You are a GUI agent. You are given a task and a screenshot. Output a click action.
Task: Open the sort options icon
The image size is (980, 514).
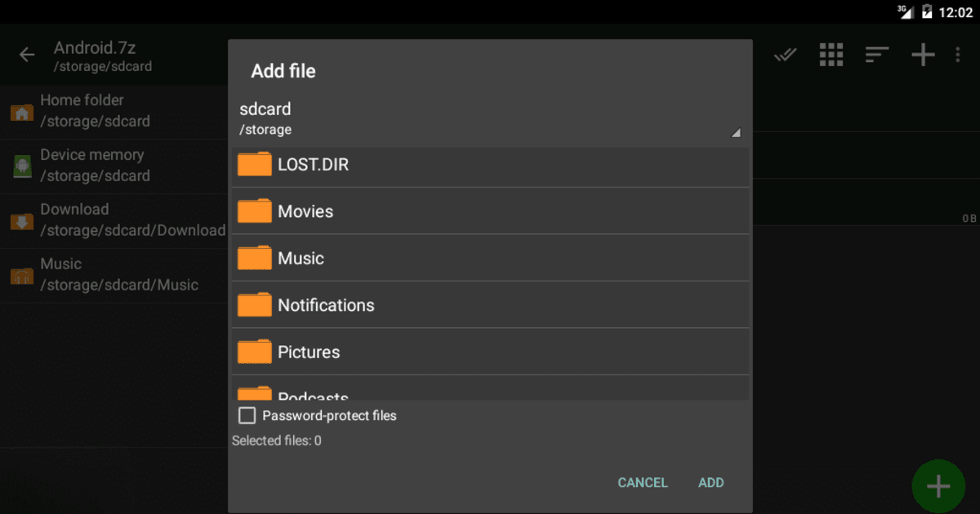877,55
